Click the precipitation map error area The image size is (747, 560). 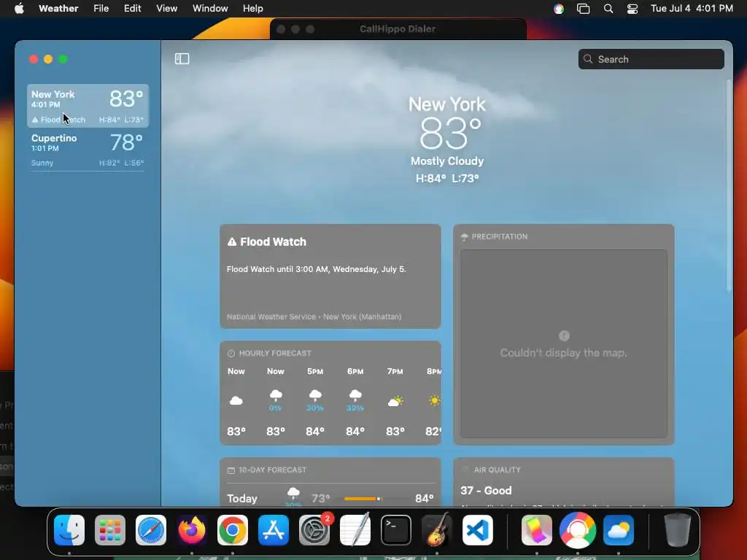[564, 344]
